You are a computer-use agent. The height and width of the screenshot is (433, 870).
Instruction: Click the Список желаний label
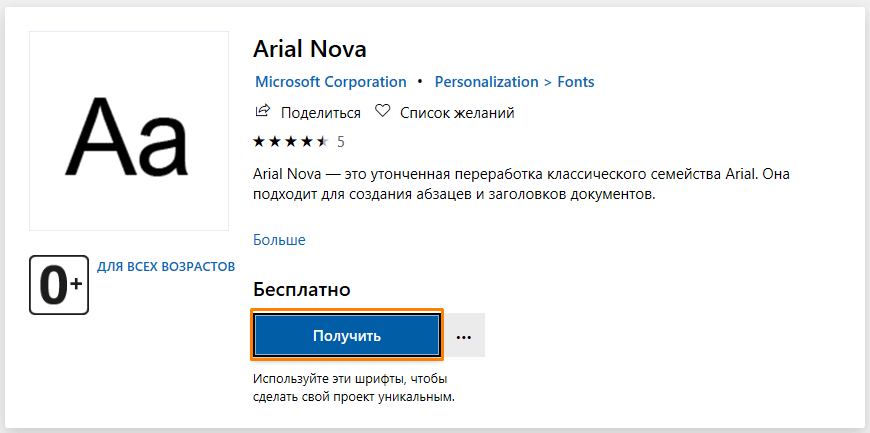(x=457, y=113)
